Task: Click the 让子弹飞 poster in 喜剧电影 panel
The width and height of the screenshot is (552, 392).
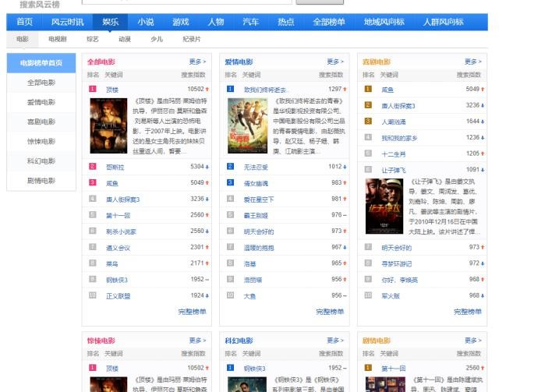Action: (384, 207)
